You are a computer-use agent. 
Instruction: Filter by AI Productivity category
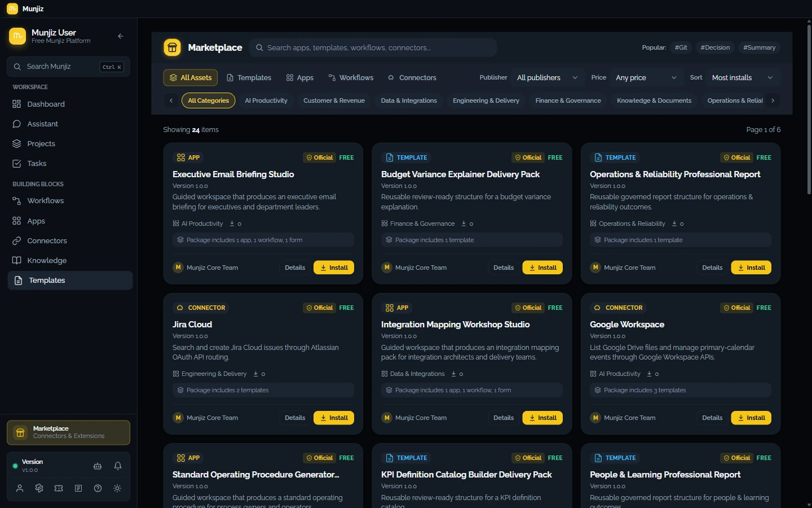pyautogui.click(x=266, y=100)
